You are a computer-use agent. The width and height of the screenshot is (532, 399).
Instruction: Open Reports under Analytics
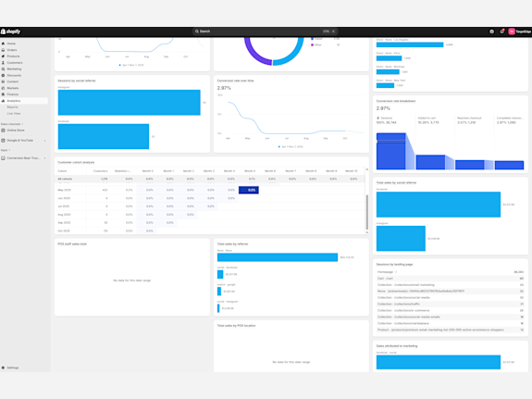click(13, 107)
